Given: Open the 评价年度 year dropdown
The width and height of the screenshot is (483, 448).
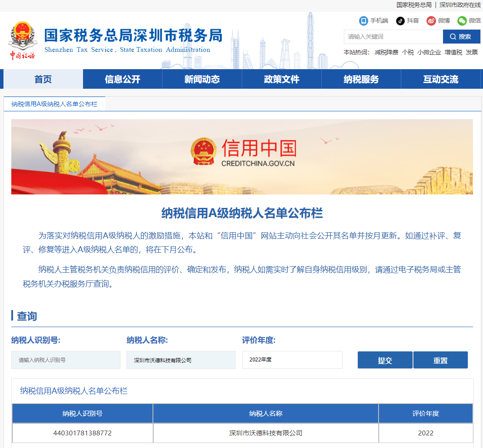Looking at the screenshot, I should click(292, 360).
